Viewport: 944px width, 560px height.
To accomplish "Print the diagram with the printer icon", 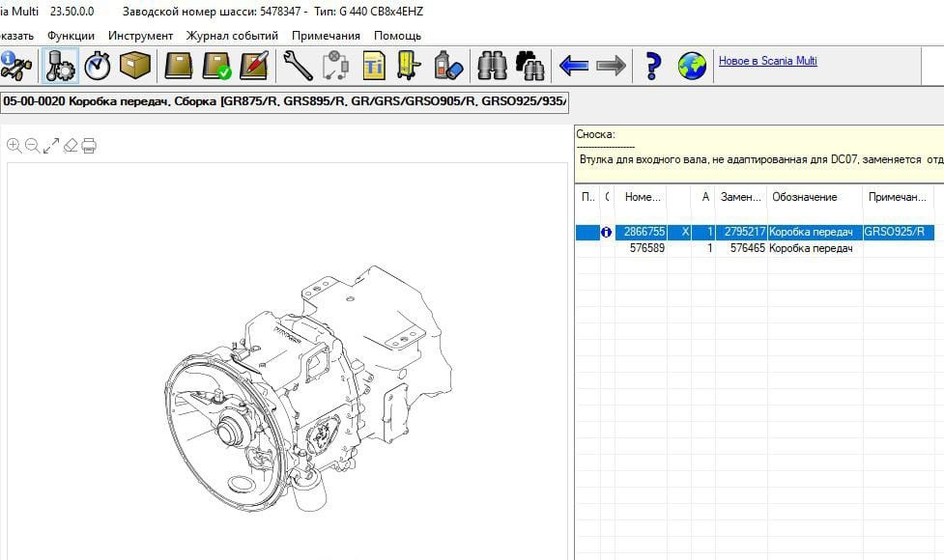I will pyautogui.click(x=89, y=146).
